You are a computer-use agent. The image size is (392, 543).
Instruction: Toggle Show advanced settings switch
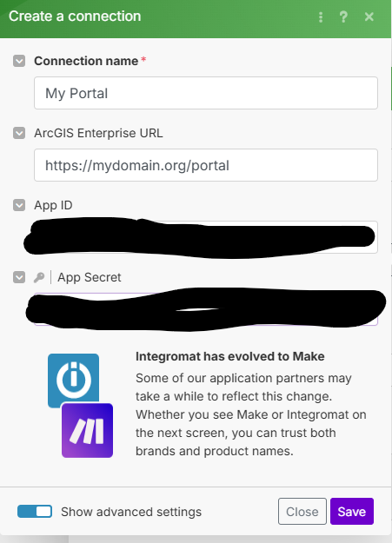point(35,512)
